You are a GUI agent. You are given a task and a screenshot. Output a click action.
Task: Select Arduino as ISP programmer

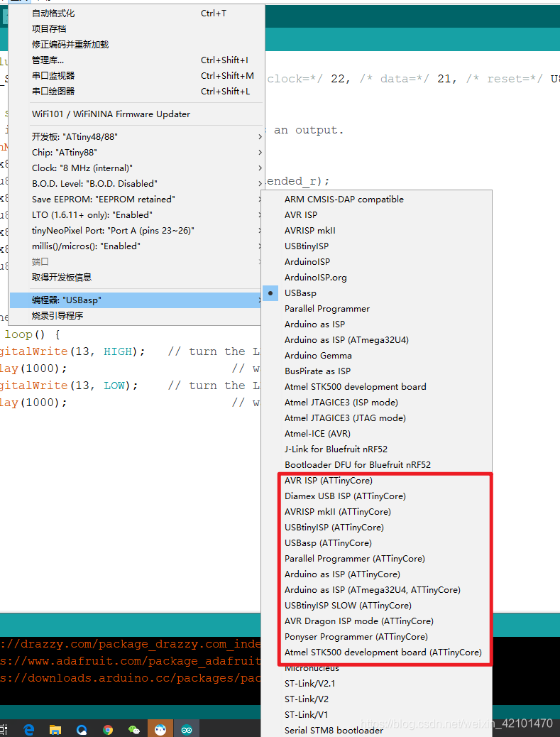click(x=378, y=324)
